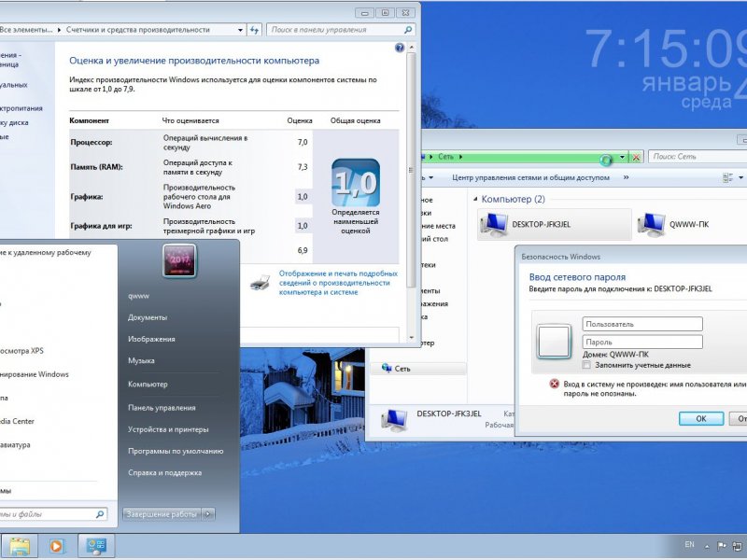Click the 'Графика для игр:' row label
The image size is (747, 560).
click(x=101, y=226)
